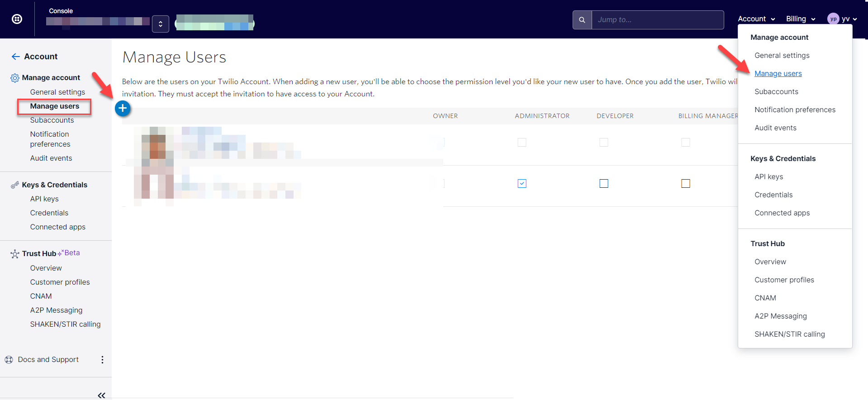
Task: Click the Trust Hub Beta badge
Action: [x=69, y=253]
